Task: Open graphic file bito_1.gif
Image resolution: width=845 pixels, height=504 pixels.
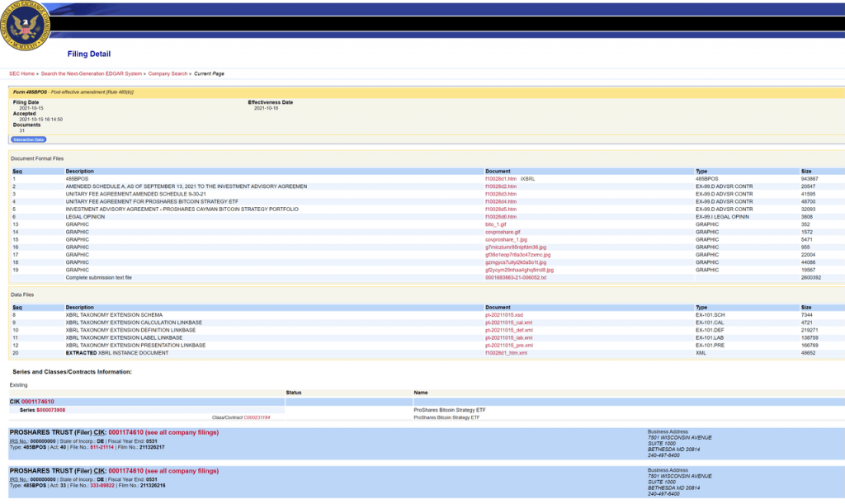Action: click(495, 224)
